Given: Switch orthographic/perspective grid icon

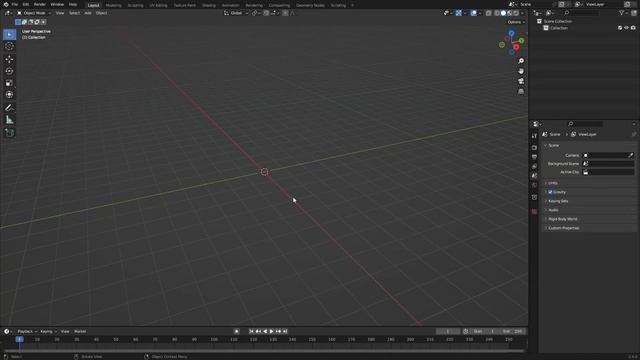Looking at the screenshot, I should pos(521,91).
